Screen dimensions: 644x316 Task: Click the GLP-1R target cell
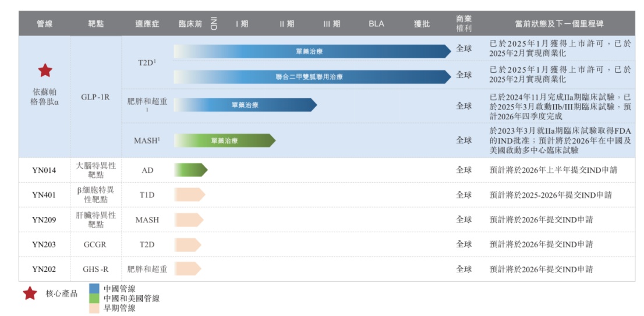click(95, 98)
